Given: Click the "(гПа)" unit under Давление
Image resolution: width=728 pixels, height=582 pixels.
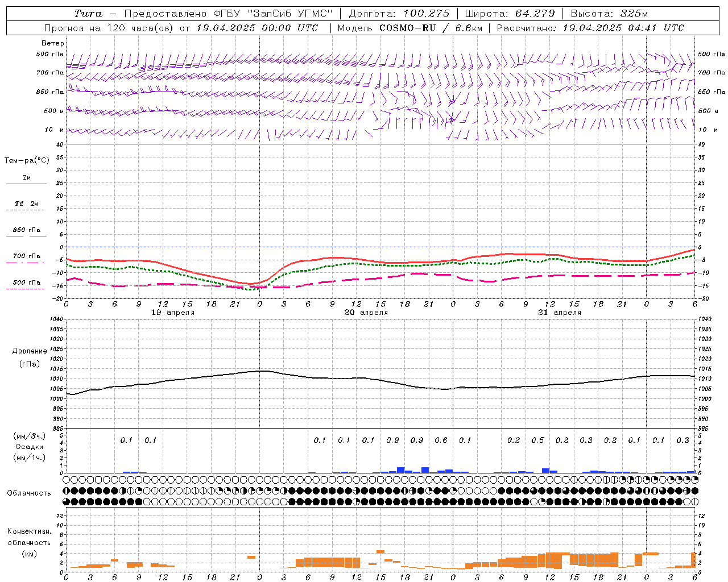Looking at the screenshot, I should [30, 364].
